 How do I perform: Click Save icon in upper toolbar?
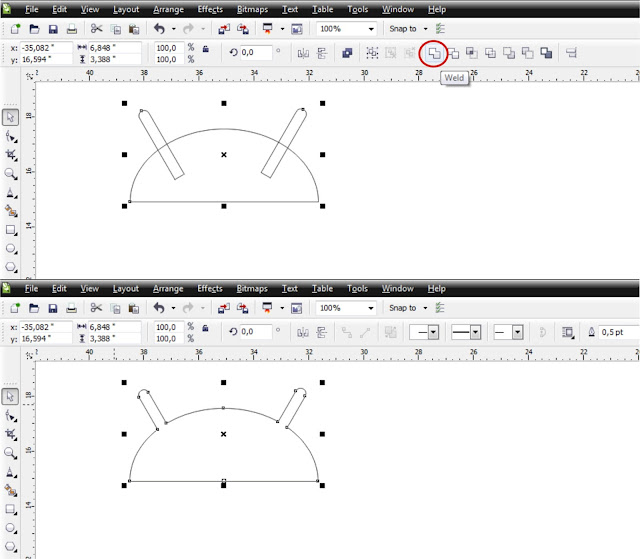point(53,29)
